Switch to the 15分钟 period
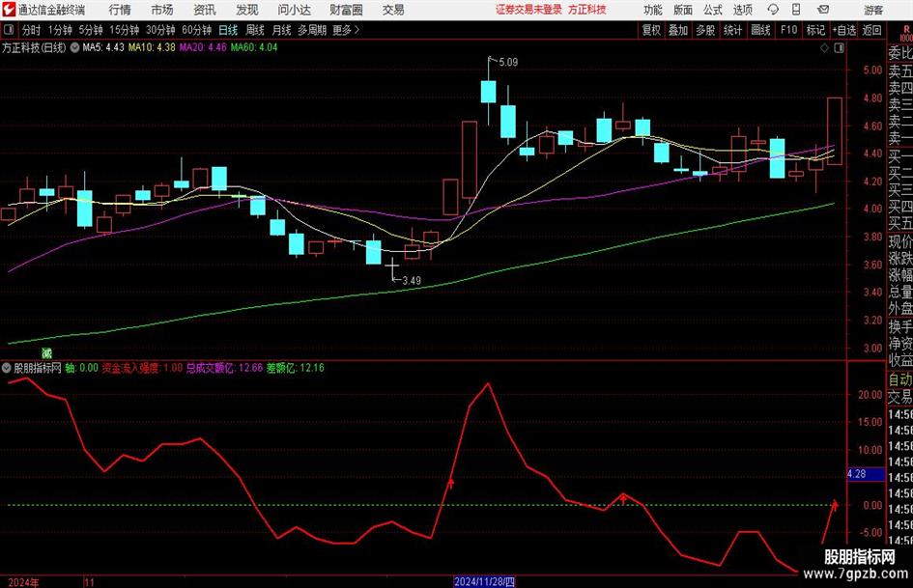This screenshot has width=913, height=588. pos(125,30)
